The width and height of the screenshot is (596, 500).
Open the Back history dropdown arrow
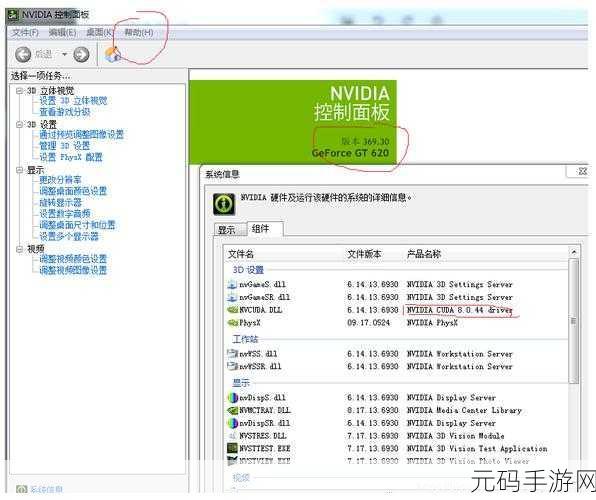(65, 55)
